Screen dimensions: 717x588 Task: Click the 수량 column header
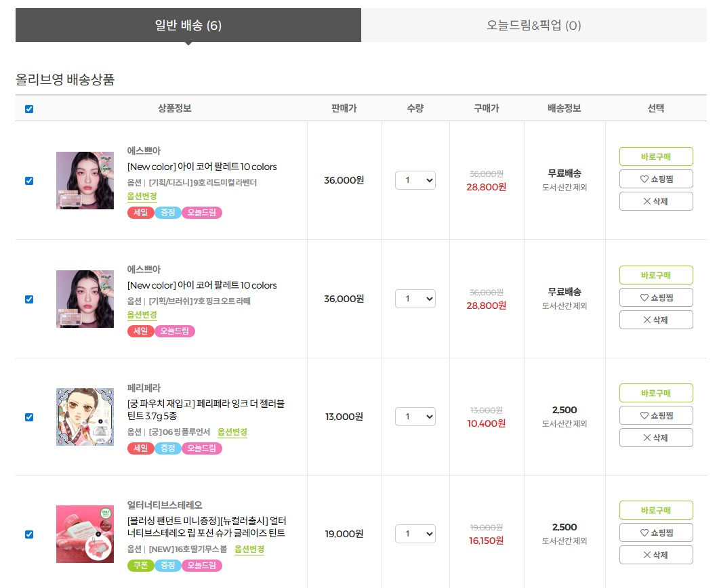[415, 108]
